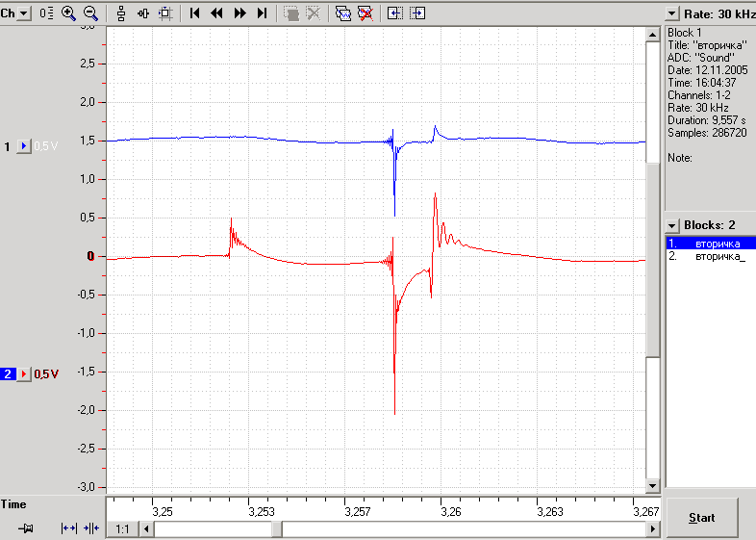Open the Rate: 30 kHz dropdown arrow

tap(672, 13)
